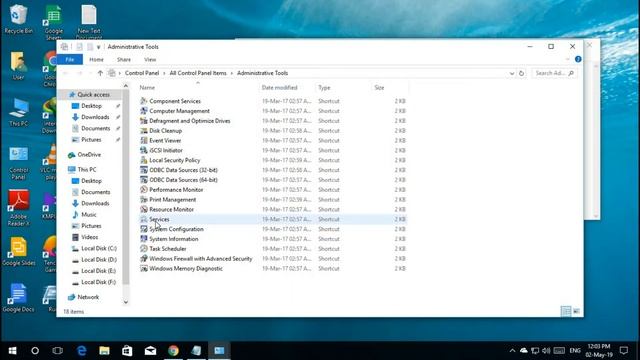This screenshot has width=640, height=360.
Task: Select the Task Scheduler icon
Action: 144,249
